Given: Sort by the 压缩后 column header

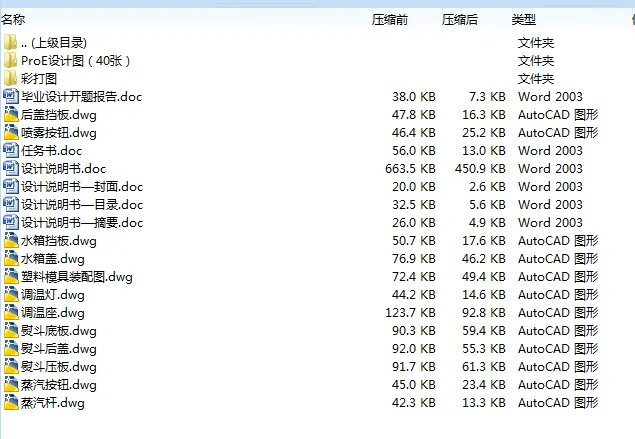Looking at the screenshot, I should 460,19.
